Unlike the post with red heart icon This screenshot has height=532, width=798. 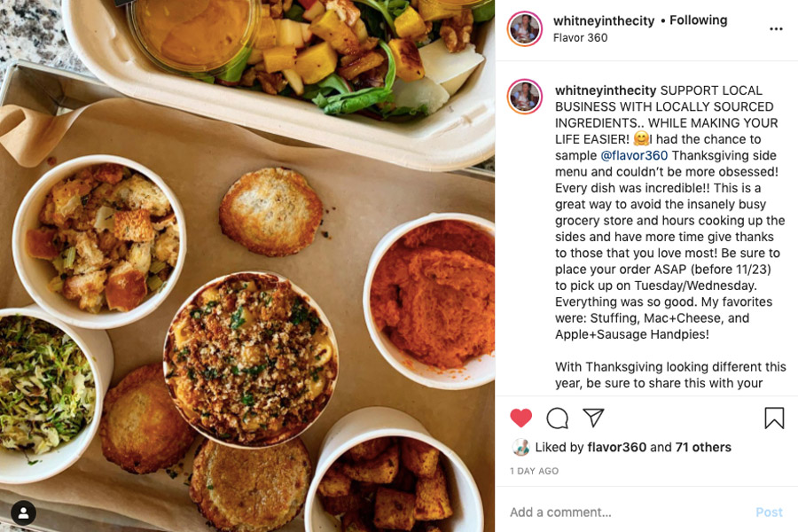pos(520,418)
